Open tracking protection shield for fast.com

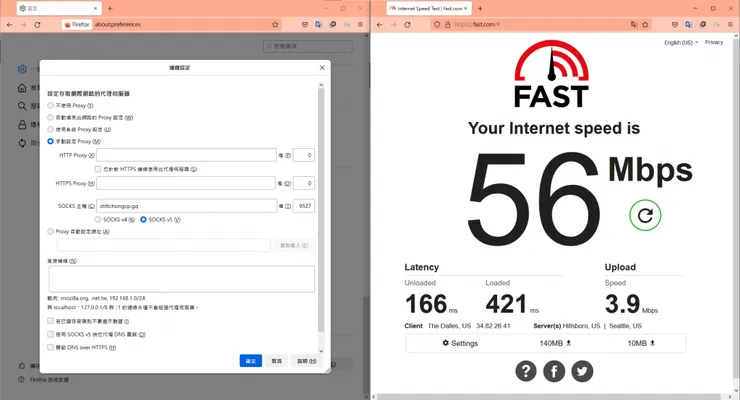coord(437,25)
